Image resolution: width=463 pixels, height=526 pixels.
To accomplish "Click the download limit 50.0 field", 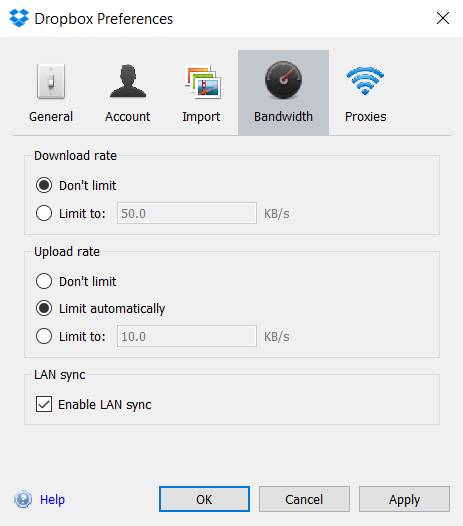I will pyautogui.click(x=187, y=213).
